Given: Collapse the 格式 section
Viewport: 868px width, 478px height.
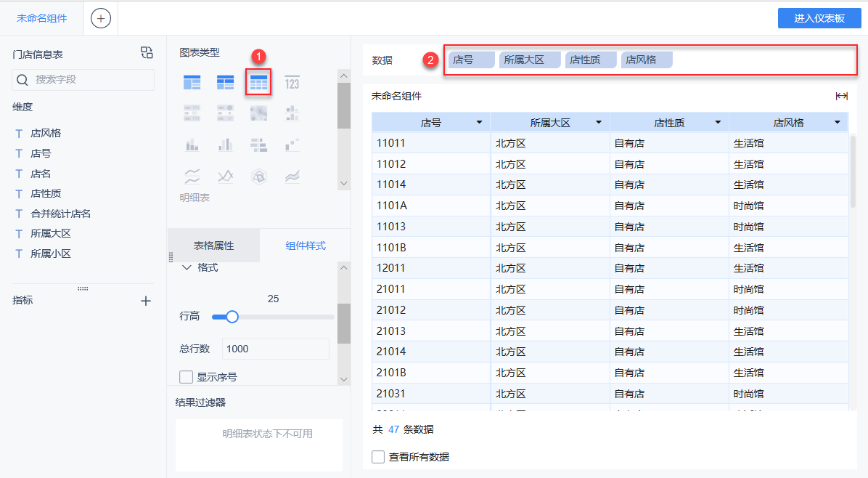Looking at the screenshot, I should [187, 268].
